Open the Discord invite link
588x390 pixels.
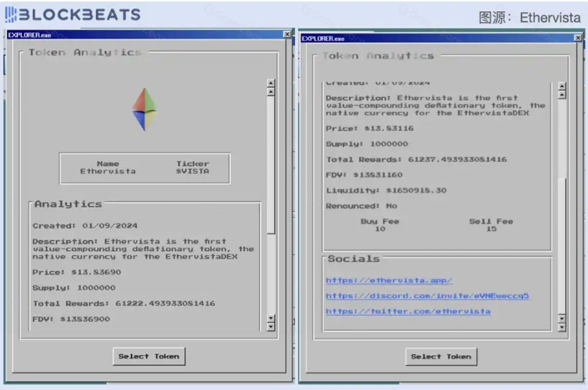click(427, 296)
